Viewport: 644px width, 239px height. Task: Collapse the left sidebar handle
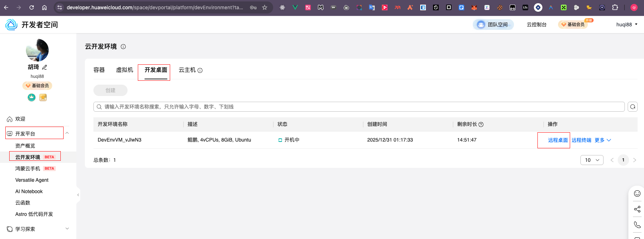[78, 195]
